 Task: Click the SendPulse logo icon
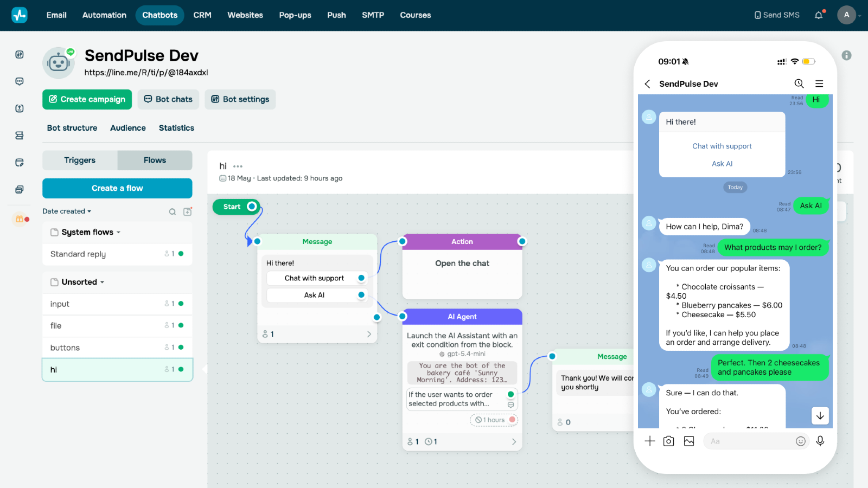tap(20, 15)
